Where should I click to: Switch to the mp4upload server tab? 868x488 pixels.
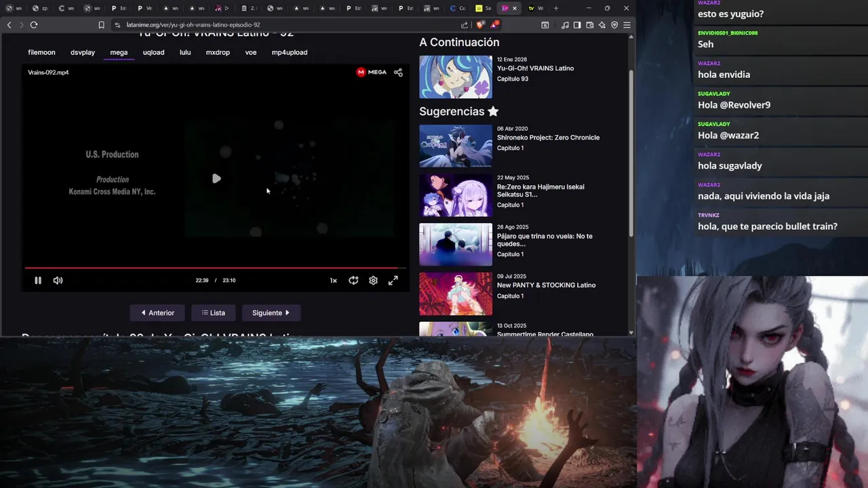[290, 52]
